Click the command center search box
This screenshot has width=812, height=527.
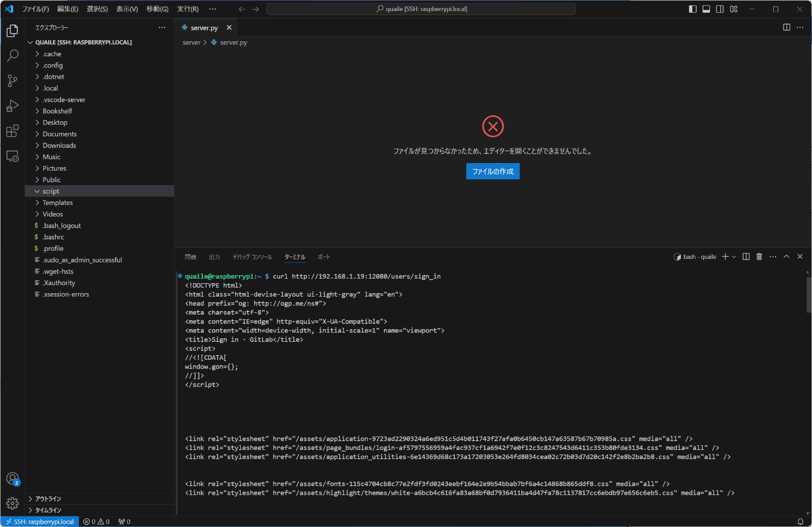click(421, 9)
